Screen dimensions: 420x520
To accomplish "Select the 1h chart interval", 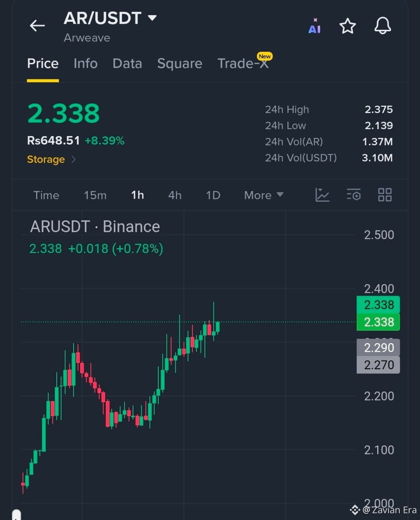I will click(x=138, y=195).
